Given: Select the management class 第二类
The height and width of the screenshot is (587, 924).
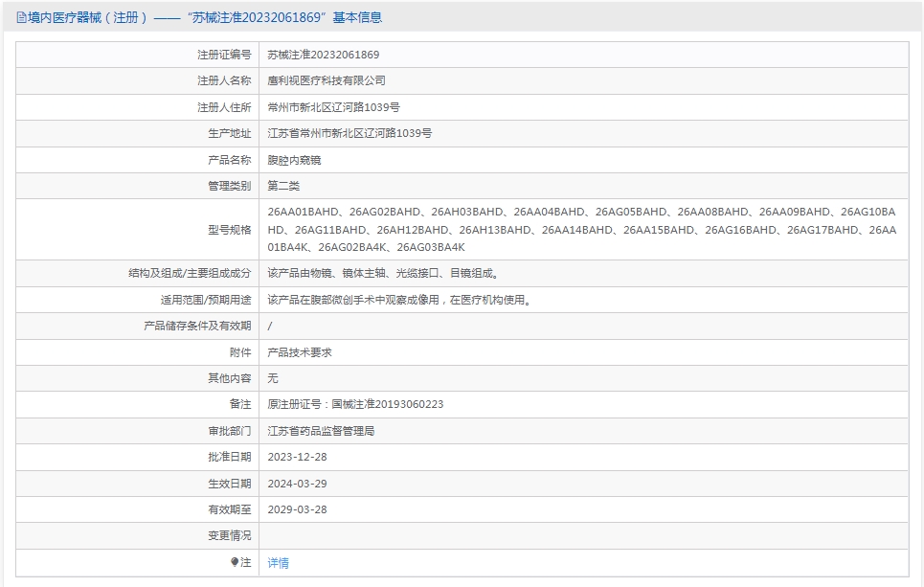Looking at the screenshot, I should click(283, 186).
